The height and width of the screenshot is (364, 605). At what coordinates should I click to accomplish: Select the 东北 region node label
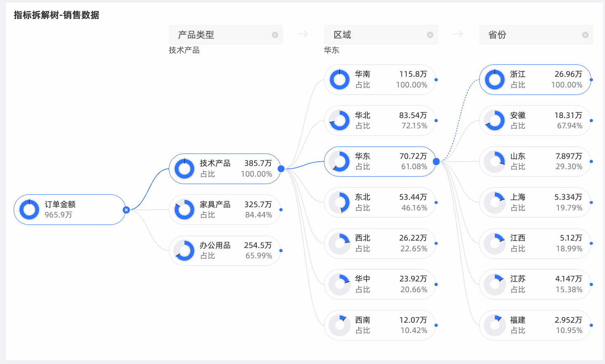click(x=363, y=197)
